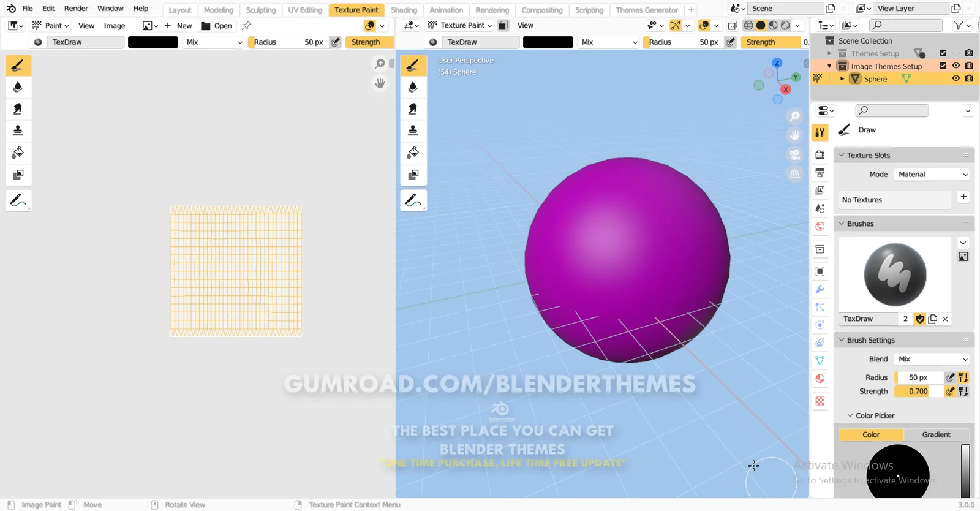Viewport: 980px width, 511px height.
Task: Collapse Brush Settings panel
Action: [x=842, y=340]
